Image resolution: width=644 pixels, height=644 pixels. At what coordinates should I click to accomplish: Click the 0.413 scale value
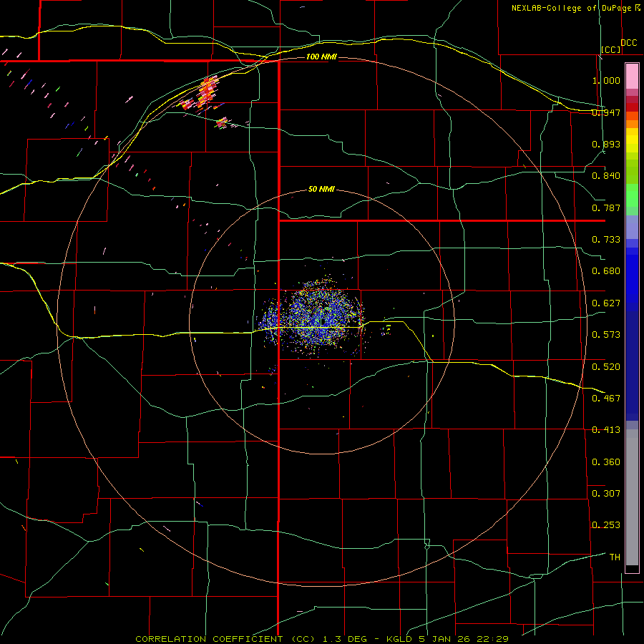coord(606,430)
